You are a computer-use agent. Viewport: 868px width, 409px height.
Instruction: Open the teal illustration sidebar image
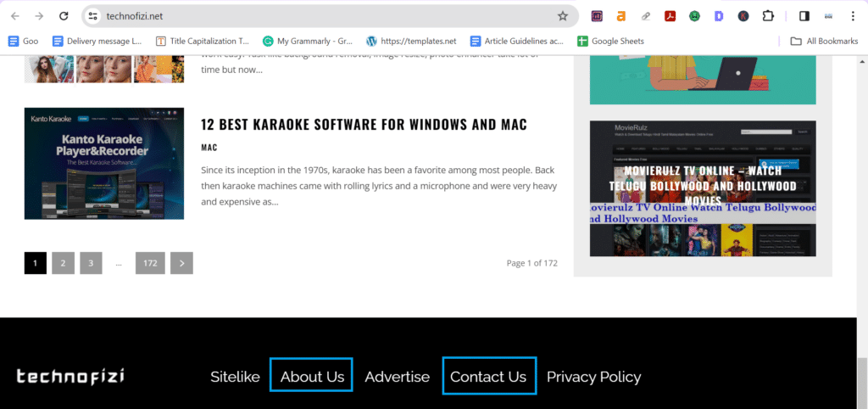pos(703,80)
